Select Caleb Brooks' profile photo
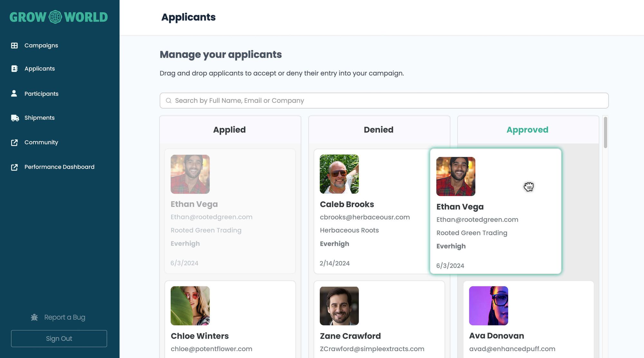This screenshot has height=358, width=644. (x=339, y=174)
